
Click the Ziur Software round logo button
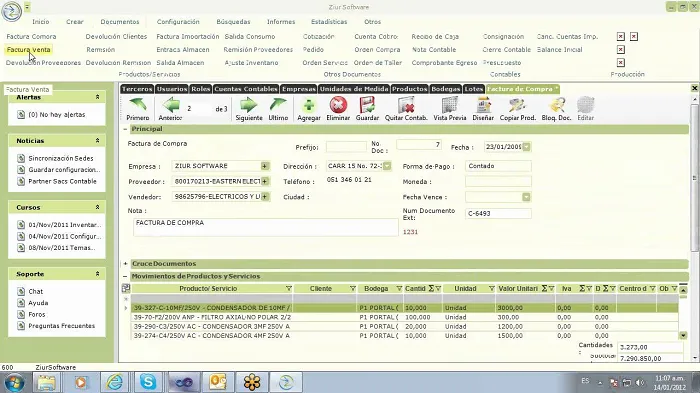point(12,11)
